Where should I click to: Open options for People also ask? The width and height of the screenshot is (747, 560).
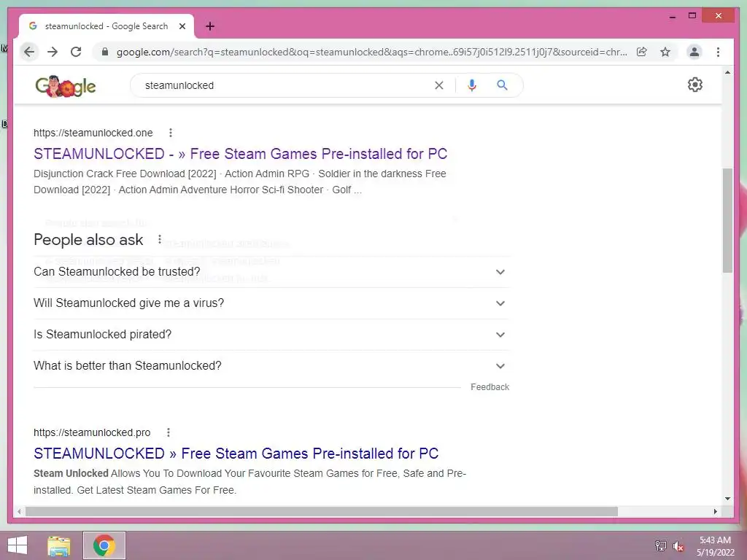coord(160,239)
